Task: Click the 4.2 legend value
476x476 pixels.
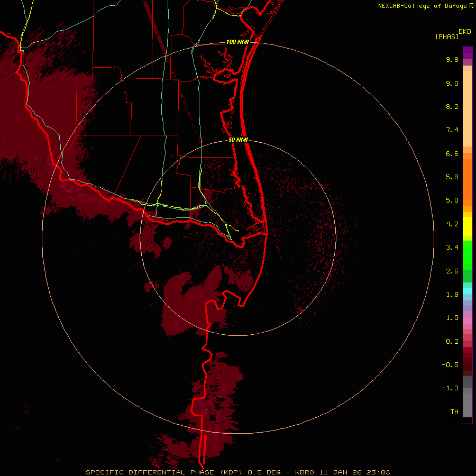Action: coord(452,224)
